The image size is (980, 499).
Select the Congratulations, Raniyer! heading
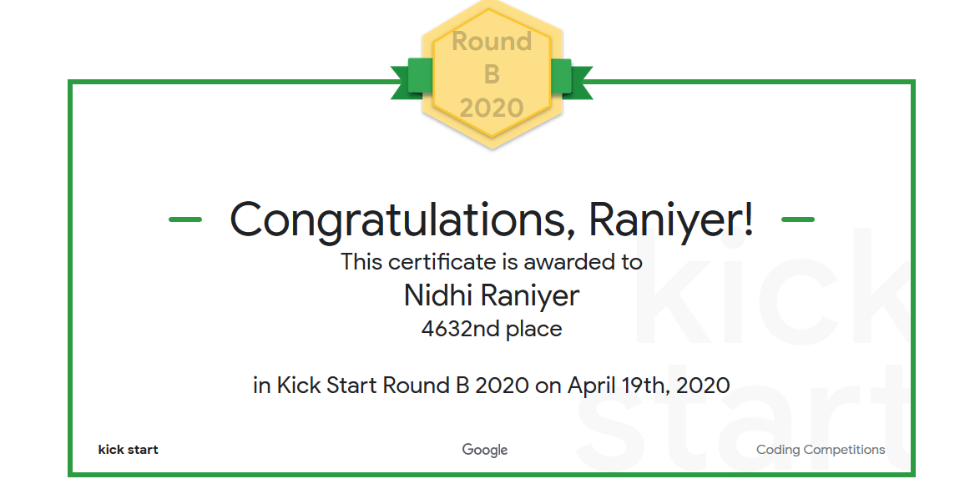[492, 219]
